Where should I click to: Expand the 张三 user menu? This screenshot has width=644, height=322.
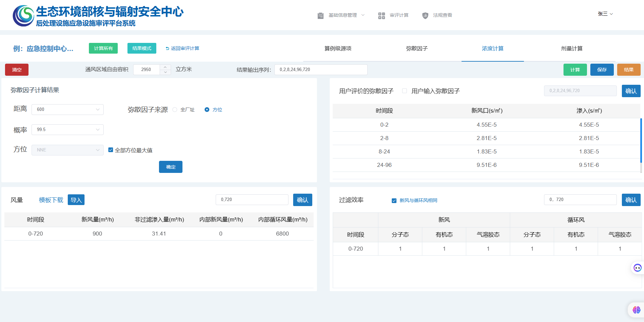click(x=605, y=14)
